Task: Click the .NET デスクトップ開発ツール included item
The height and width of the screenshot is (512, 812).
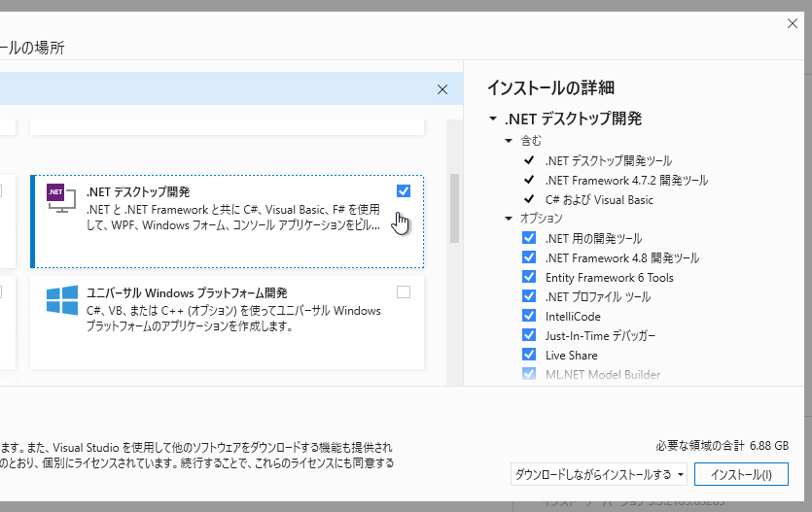Action: 609,161
